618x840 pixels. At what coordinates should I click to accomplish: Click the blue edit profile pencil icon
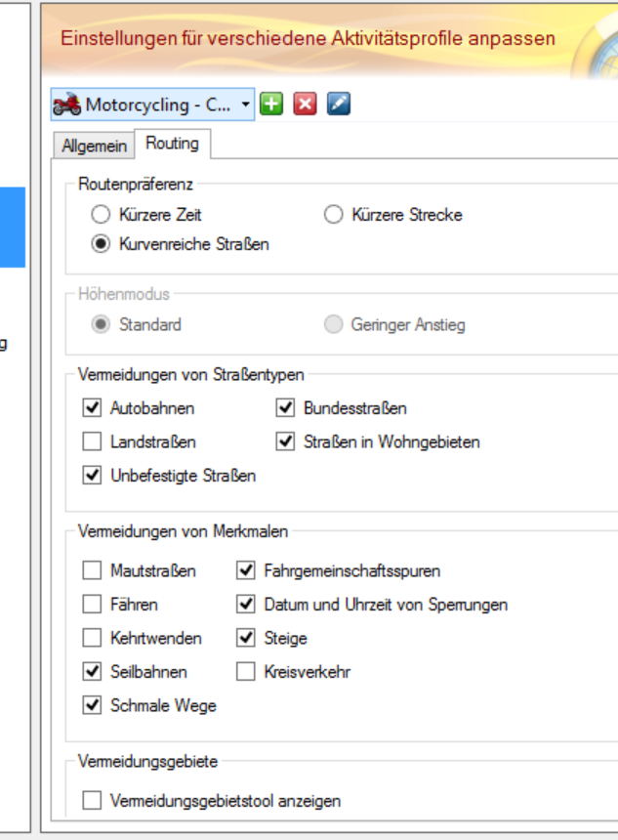(338, 105)
